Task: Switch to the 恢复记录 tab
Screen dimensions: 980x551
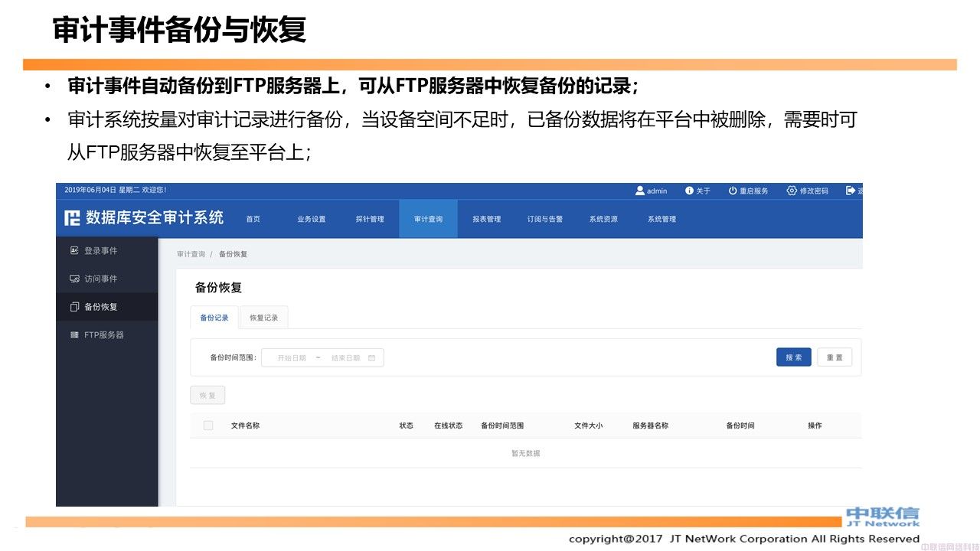Action: [264, 318]
